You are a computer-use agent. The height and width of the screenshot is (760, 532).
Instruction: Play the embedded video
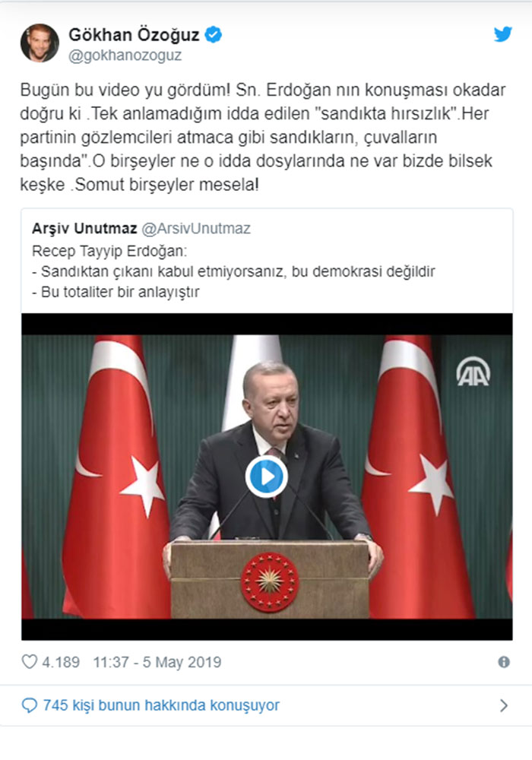267,477
